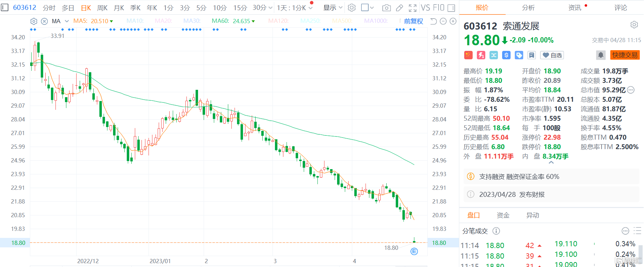Click the blue price tag icon
The image size is (644, 267).
point(519,55)
